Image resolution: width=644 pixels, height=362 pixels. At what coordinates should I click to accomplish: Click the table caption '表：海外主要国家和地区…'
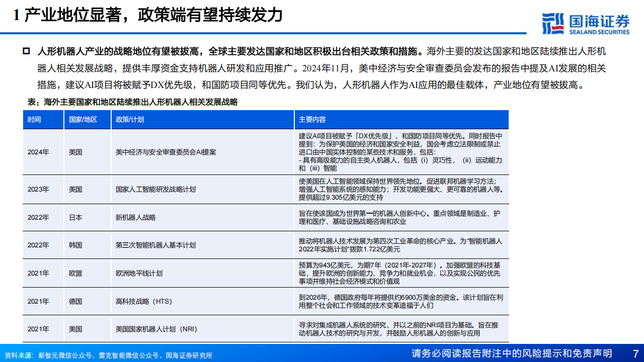[133, 102]
